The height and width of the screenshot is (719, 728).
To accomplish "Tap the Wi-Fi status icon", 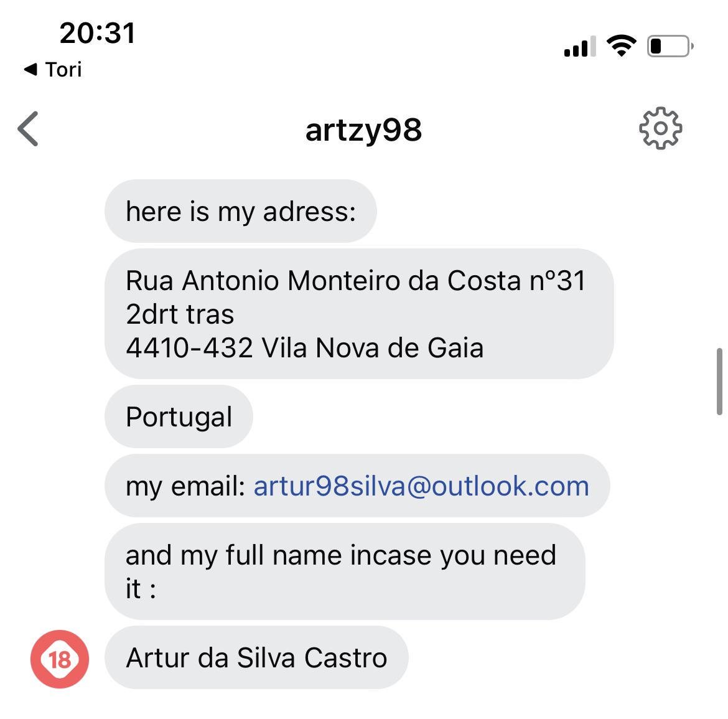I will coord(620,46).
